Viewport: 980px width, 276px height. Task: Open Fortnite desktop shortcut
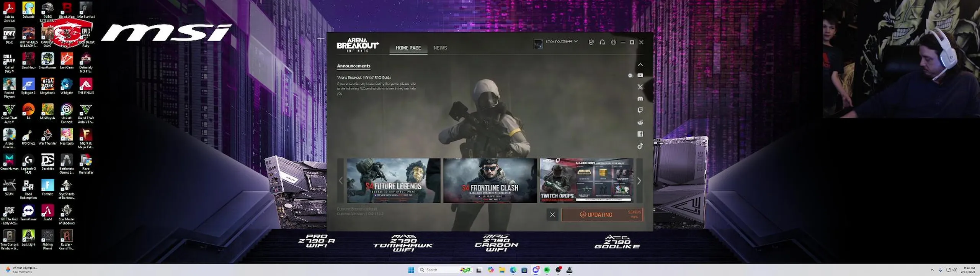tap(47, 187)
